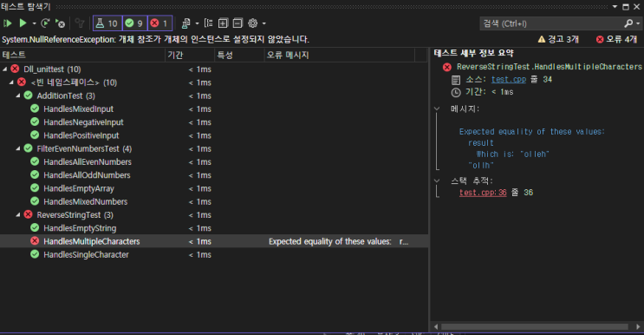Toggle the failed tests filter showing 1

point(159,23)
